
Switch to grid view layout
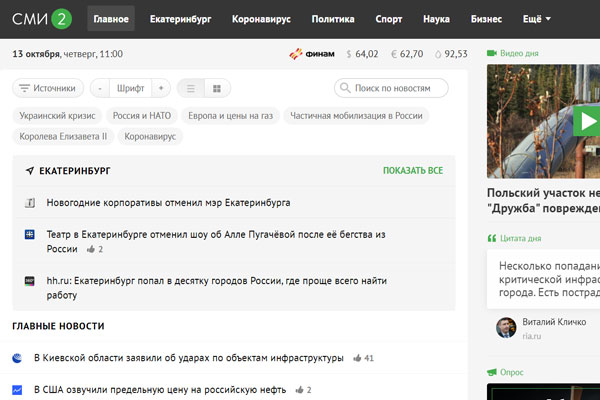[217, 88]
